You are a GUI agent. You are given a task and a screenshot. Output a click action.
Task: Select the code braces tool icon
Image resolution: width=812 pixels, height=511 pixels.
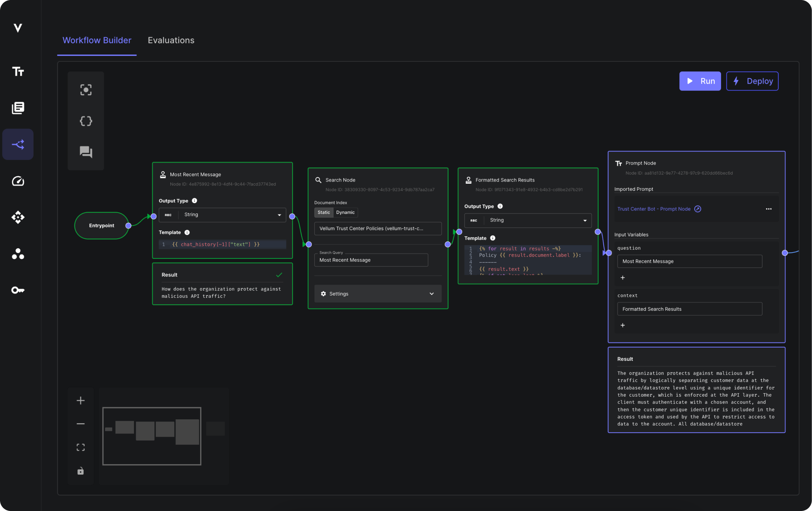pyautogui.click(x=86, y=121)
